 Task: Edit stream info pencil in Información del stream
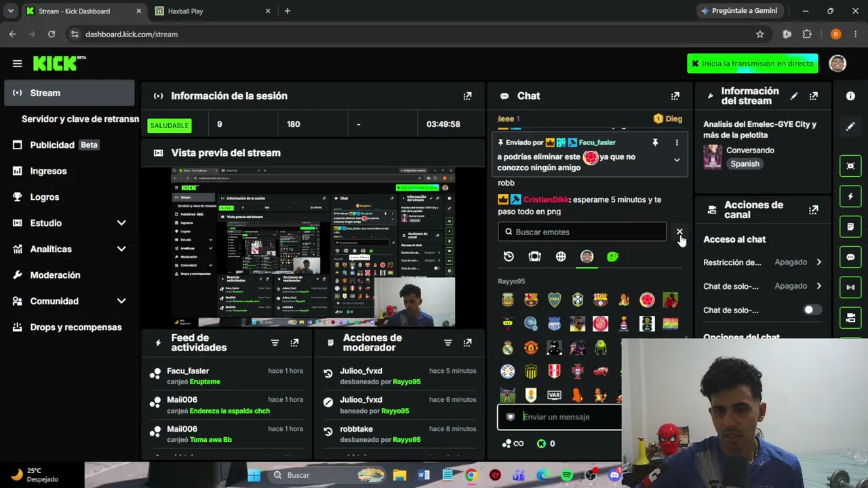[794, 96]
